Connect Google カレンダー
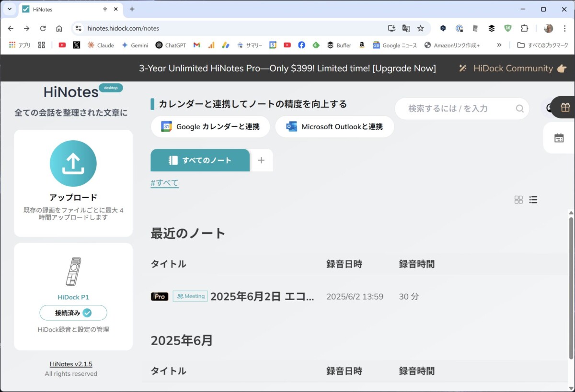 pyautogui.click(x=210, y=127)
